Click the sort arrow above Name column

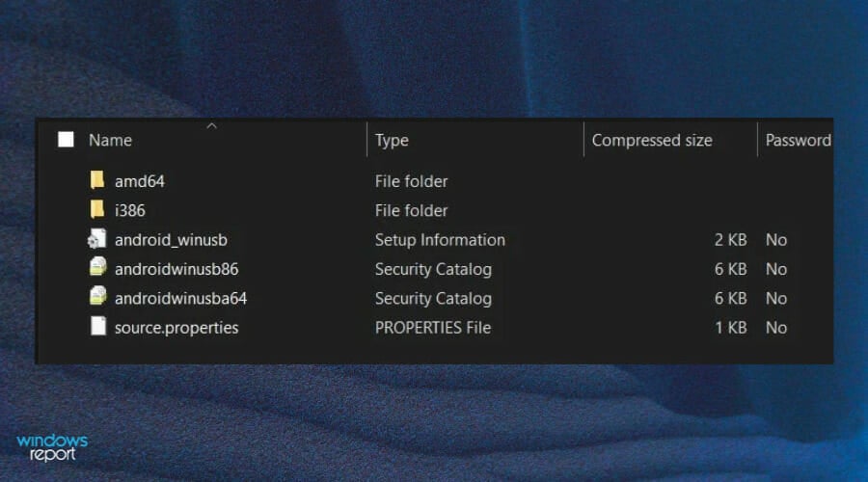click(211, 126)
